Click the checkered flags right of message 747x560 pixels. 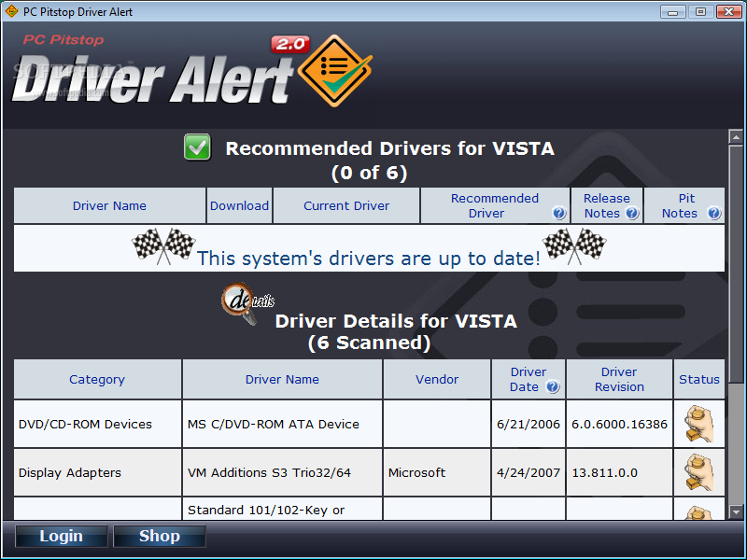click(574, 246)
